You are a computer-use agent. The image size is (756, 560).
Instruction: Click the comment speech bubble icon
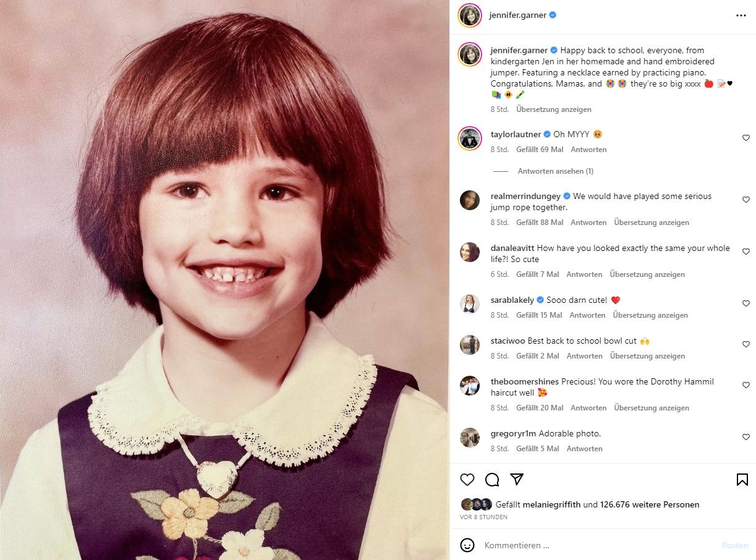pyautogui.click(x=492, y=480)
